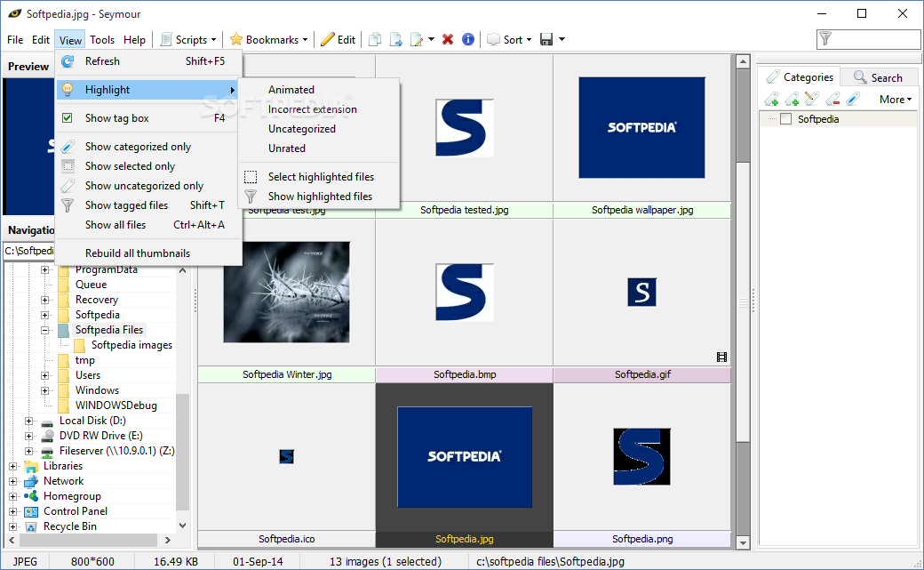The width and height of the screenshot is (924, 570).
Task: Click the filter funnel icon in search box
Action: (825, 39)
